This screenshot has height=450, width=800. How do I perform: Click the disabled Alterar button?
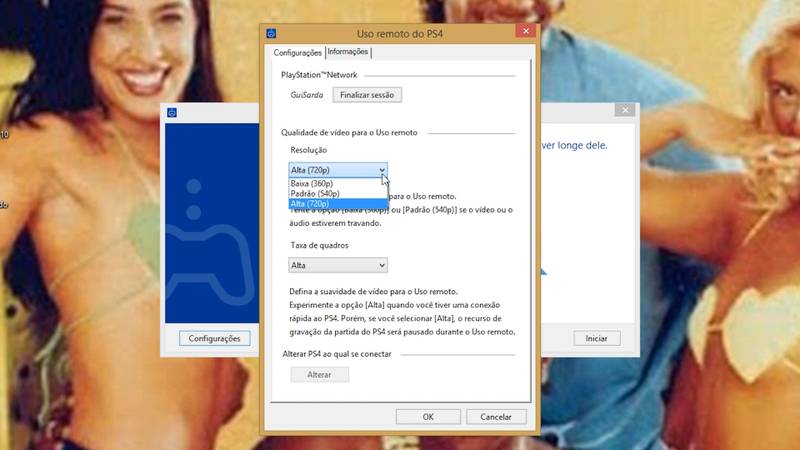pyautogui.click(x=319, y=374)
